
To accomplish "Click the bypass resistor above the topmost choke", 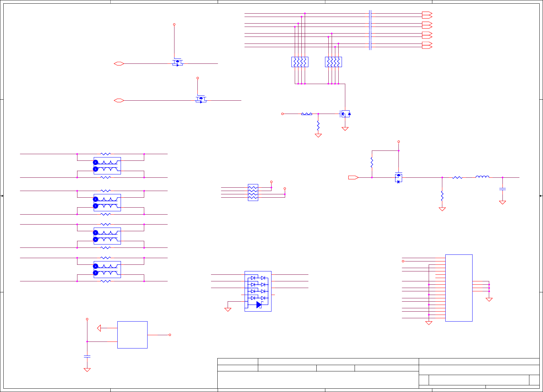I will [106, 154].
